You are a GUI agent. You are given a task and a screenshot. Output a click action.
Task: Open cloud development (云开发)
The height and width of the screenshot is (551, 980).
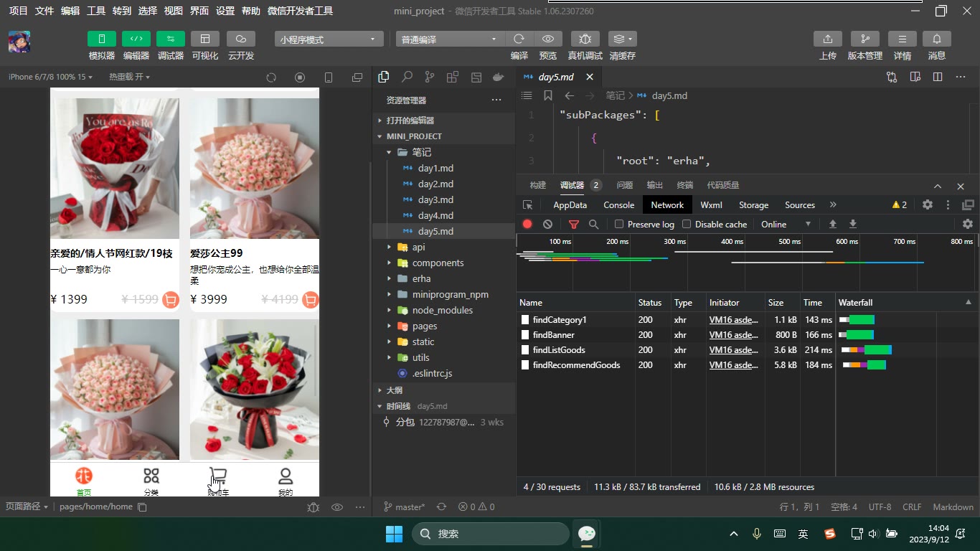(241, 39)
